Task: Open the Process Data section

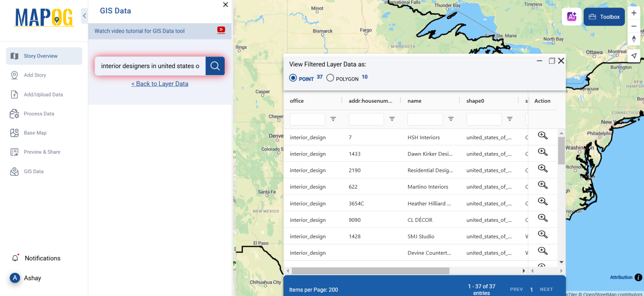Action: [x=40, y=114]
